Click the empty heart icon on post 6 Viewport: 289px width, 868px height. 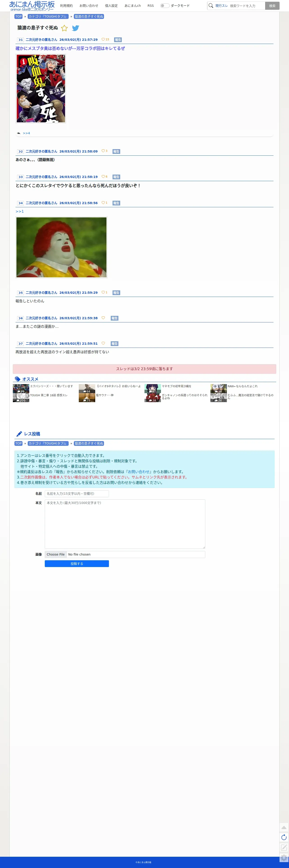point(103,318)
